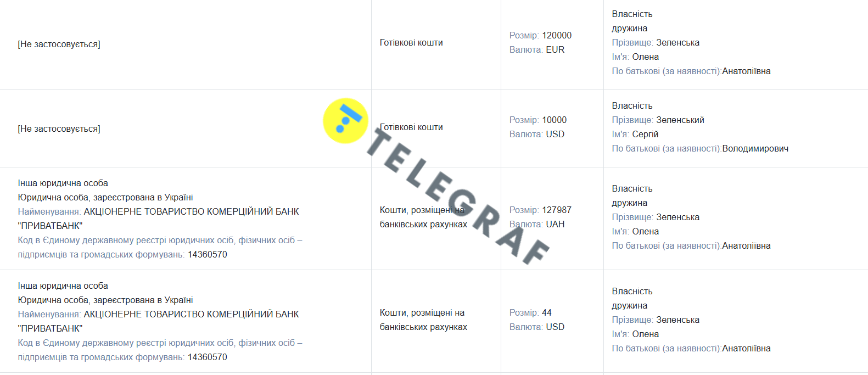The height and width of the screenshot is (375, 868).
Task: Select the surname Зеленський
Action: click(x=680, y=120)
